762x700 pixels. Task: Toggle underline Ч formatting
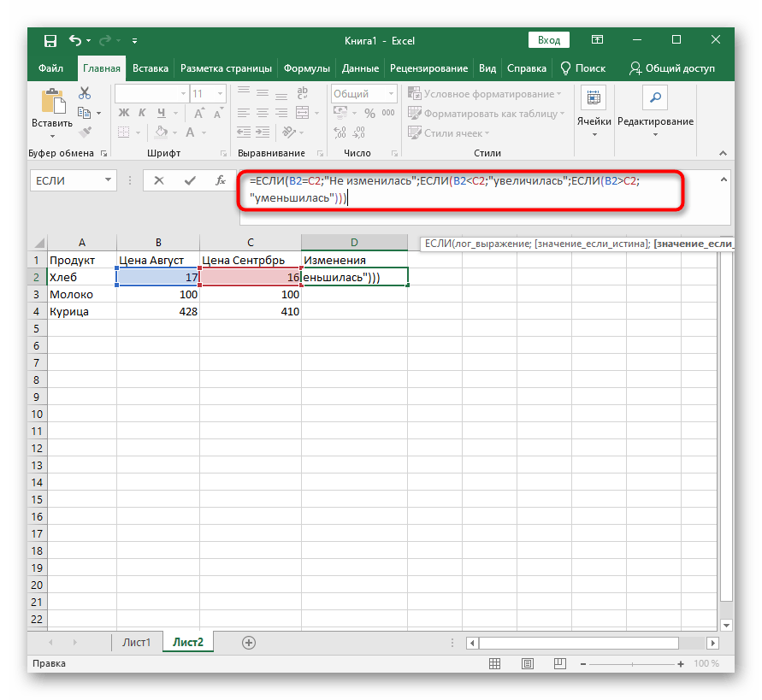click(x=162, y=113)
